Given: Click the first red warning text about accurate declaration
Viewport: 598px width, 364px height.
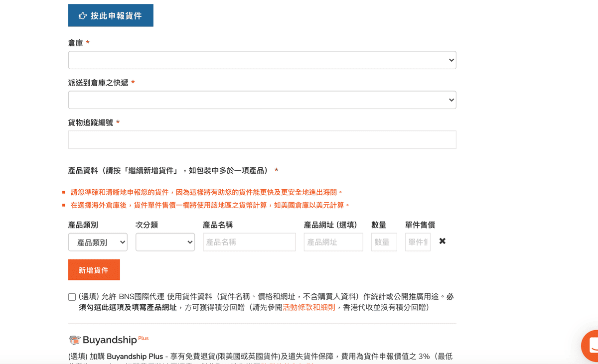Looking at the screenshot, I should [x=207, y=192].
